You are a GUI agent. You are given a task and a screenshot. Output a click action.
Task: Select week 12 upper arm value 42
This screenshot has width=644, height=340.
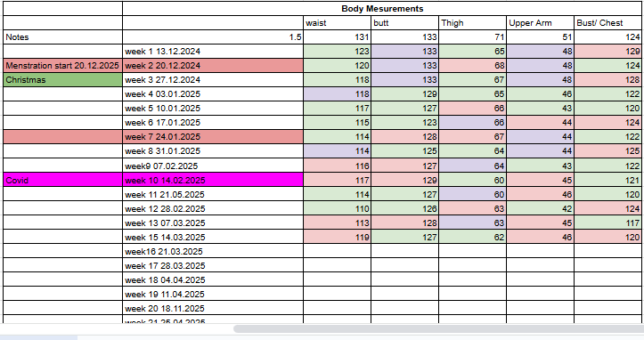540,208
